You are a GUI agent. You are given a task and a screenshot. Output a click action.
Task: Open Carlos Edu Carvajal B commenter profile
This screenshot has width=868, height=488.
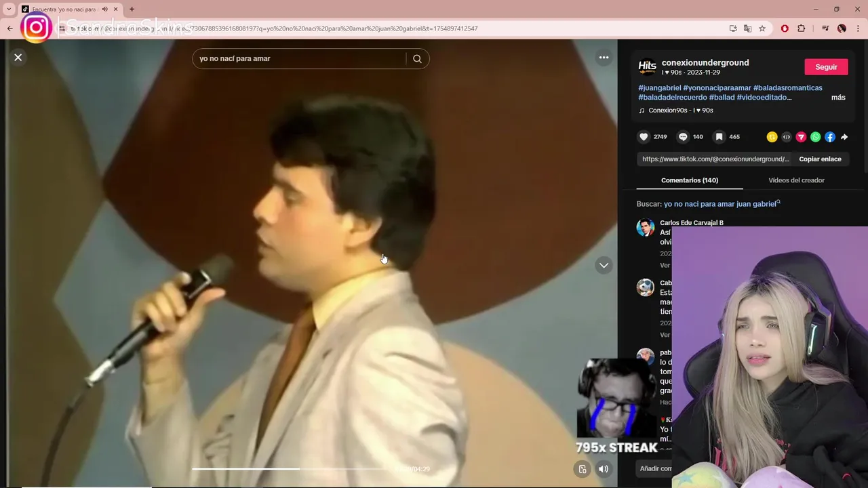click(x=692, y=223)
